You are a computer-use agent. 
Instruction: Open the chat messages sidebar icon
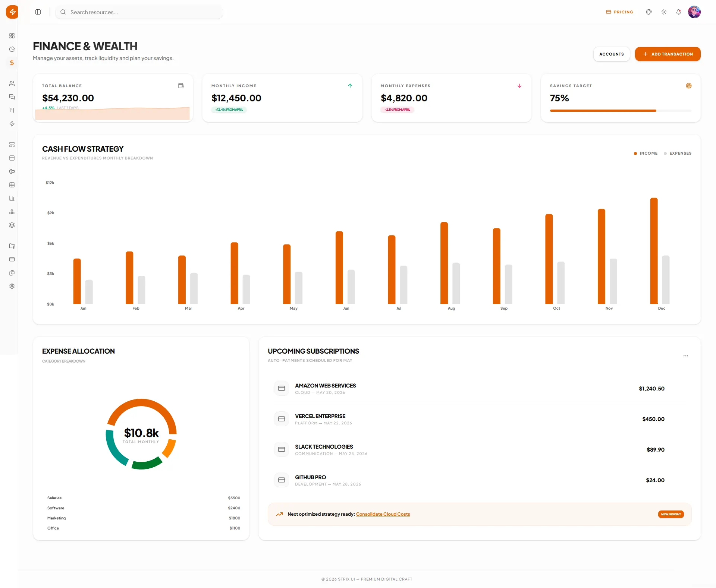(x=12, y=97)
